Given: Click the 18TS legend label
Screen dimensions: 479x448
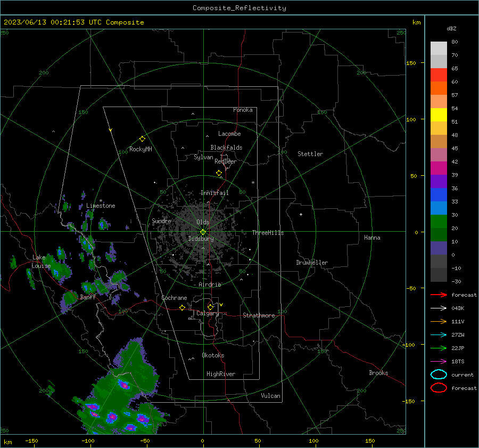Looking at the screenshot, I should 458,362.
